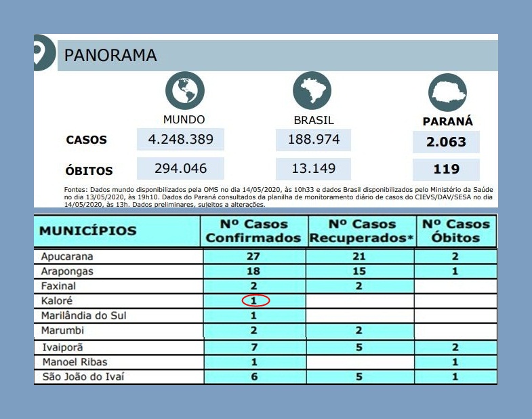Click Ivaiporã recovered cases value 5

click(359, 347)
